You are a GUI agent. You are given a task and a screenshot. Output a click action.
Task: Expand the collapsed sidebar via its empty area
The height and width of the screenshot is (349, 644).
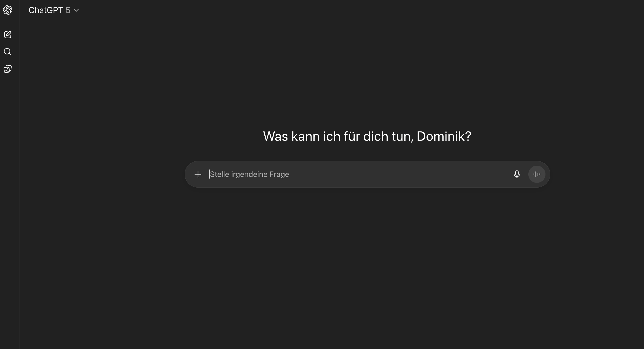coord(10,200)
